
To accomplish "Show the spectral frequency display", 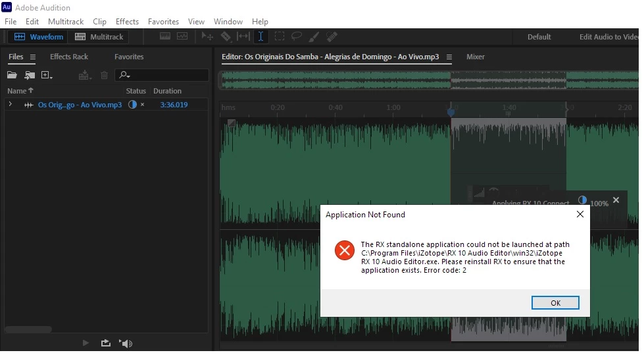I will 164,37.
